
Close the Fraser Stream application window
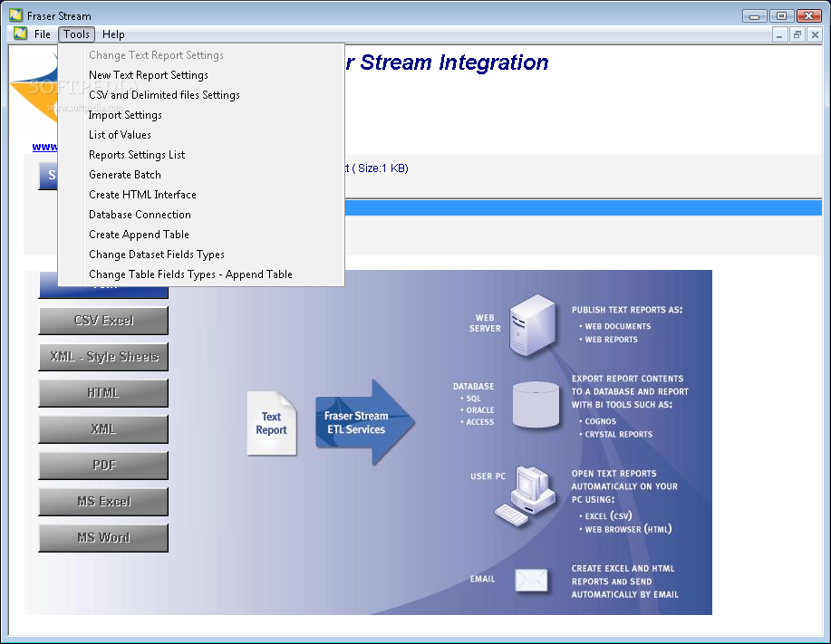tap(809, 16)
